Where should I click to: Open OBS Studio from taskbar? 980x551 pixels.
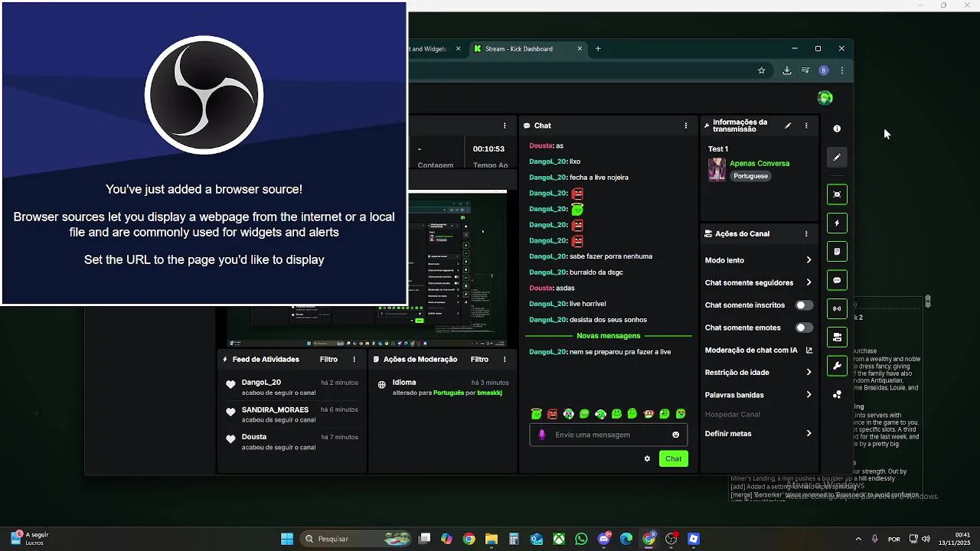tap(671, 539)
